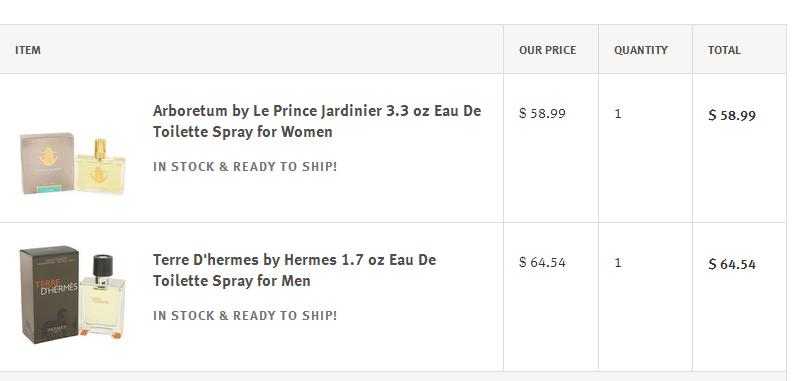Click the Terre D'hermes product image

(73, 295)
